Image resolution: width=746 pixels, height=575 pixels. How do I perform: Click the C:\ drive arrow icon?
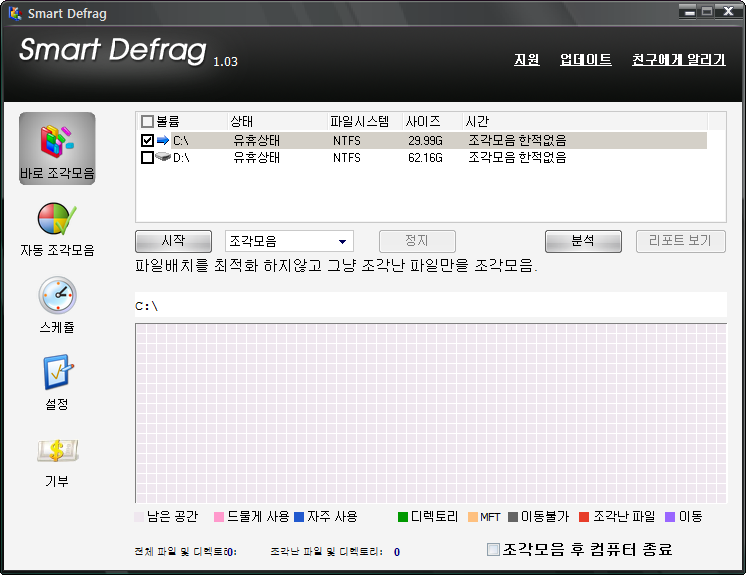pos(163,140)
